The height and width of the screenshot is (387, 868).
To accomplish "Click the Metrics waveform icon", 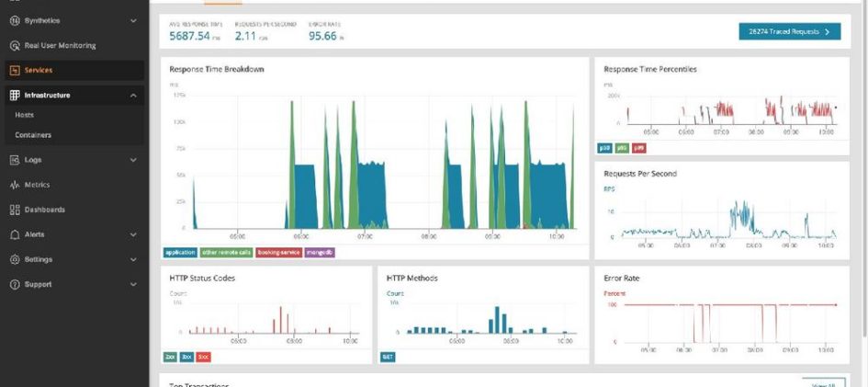I will (15, 185).
